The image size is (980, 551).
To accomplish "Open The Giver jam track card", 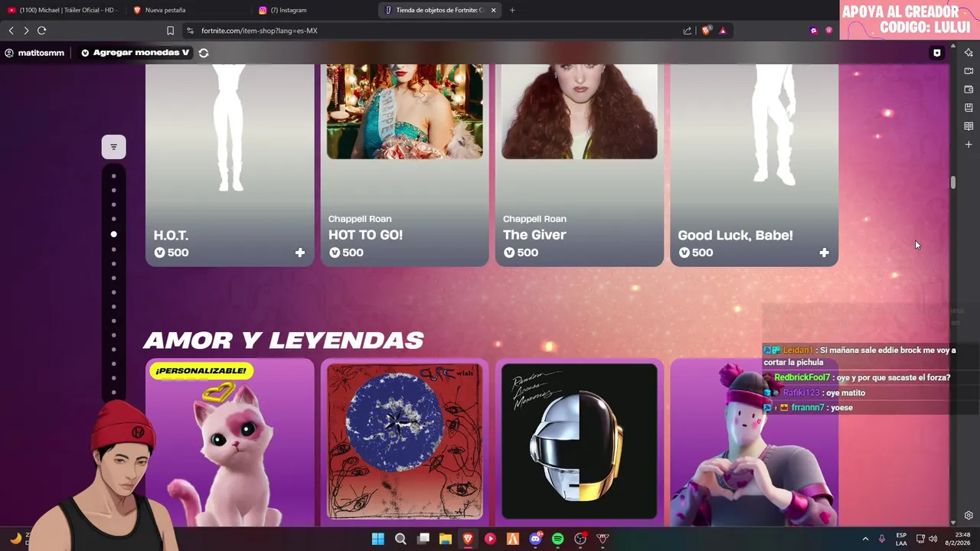I will (x=580, y=165).
